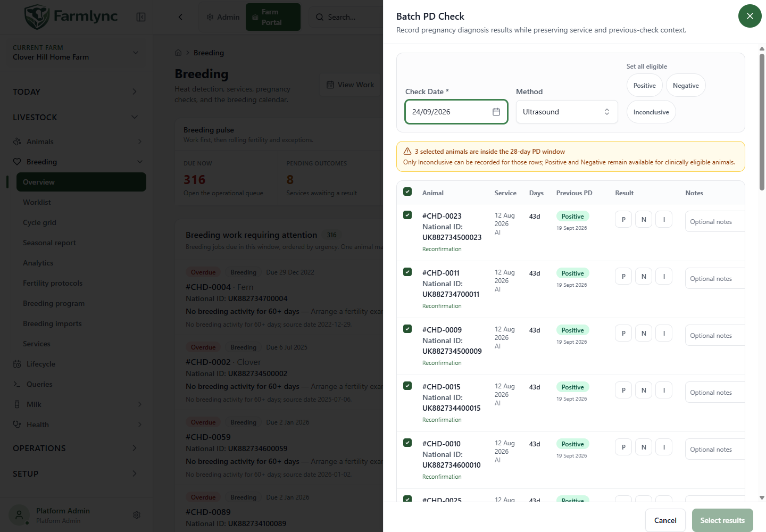Click the home breadcrumb icon
Image resolution: width=766 pixels, height=532 pixels.
(178, 53)
